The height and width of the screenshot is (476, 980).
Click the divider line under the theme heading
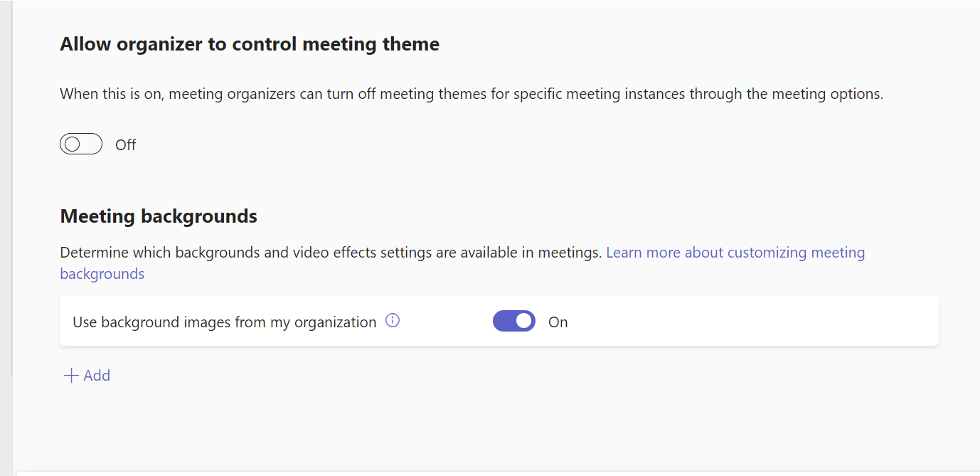pyautogui.click(x=498, y=69)
